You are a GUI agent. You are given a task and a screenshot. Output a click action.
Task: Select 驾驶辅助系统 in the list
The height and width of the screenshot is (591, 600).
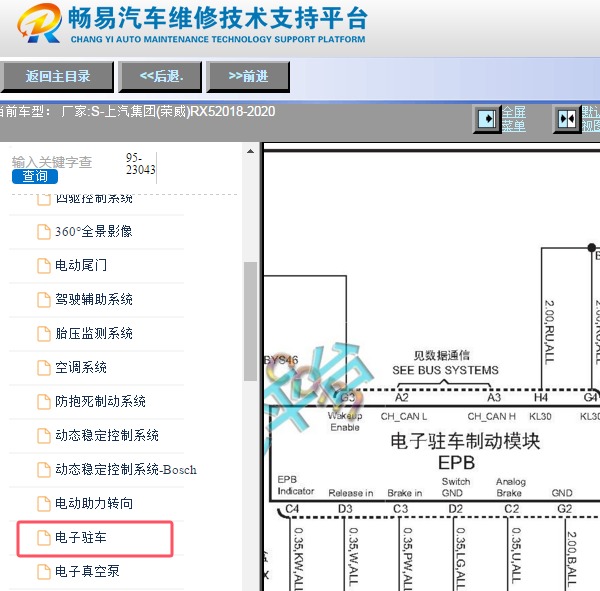point(94,299)
